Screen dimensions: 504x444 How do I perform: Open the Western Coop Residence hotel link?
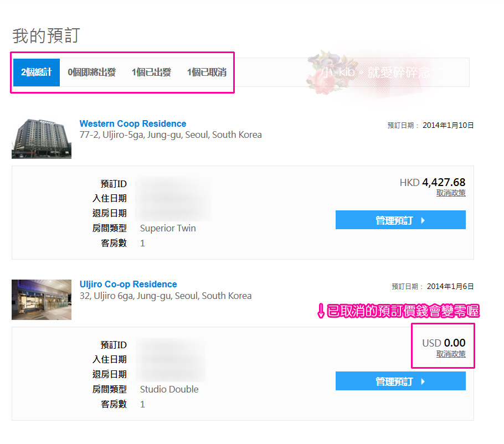[133, 123]
